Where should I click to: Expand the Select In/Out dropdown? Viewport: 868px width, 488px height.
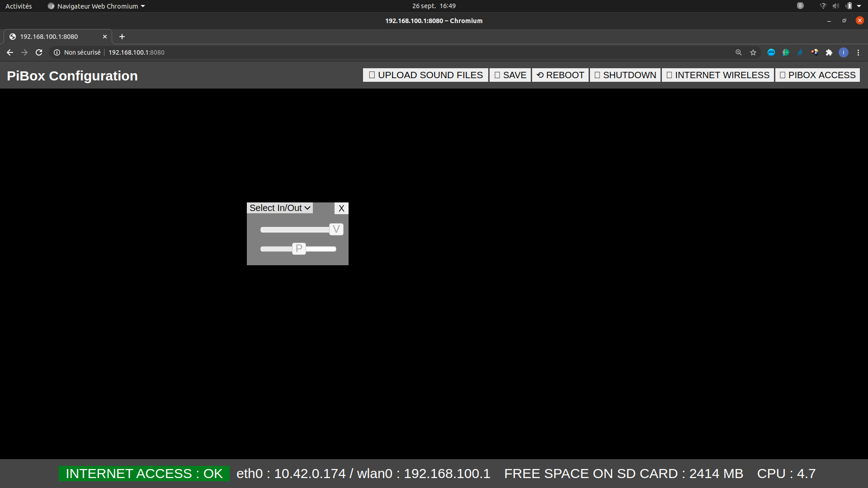click(280, 208)
